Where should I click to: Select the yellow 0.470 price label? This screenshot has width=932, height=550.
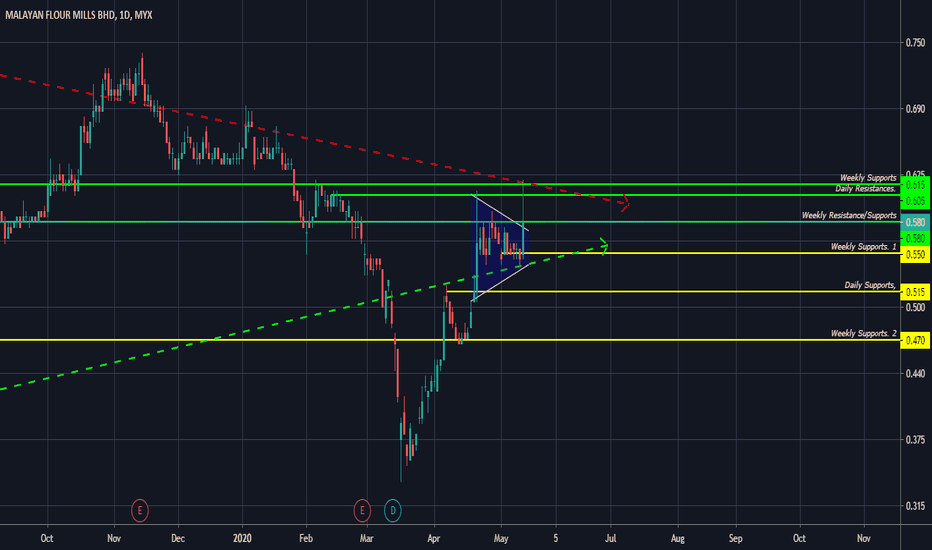pos(915,341)
